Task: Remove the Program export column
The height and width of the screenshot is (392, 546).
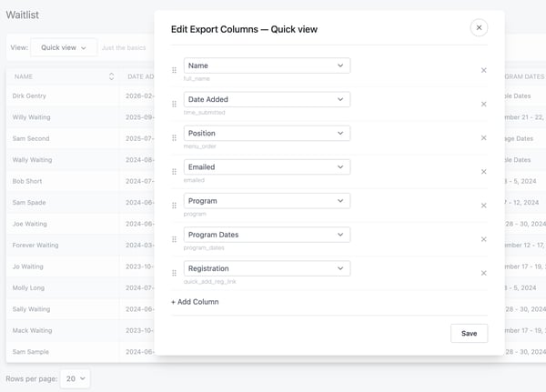Action: tap(484, 206)
